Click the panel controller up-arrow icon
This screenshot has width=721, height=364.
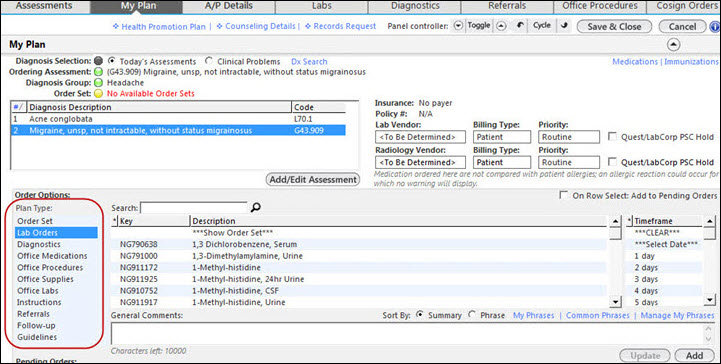(501, 26)
